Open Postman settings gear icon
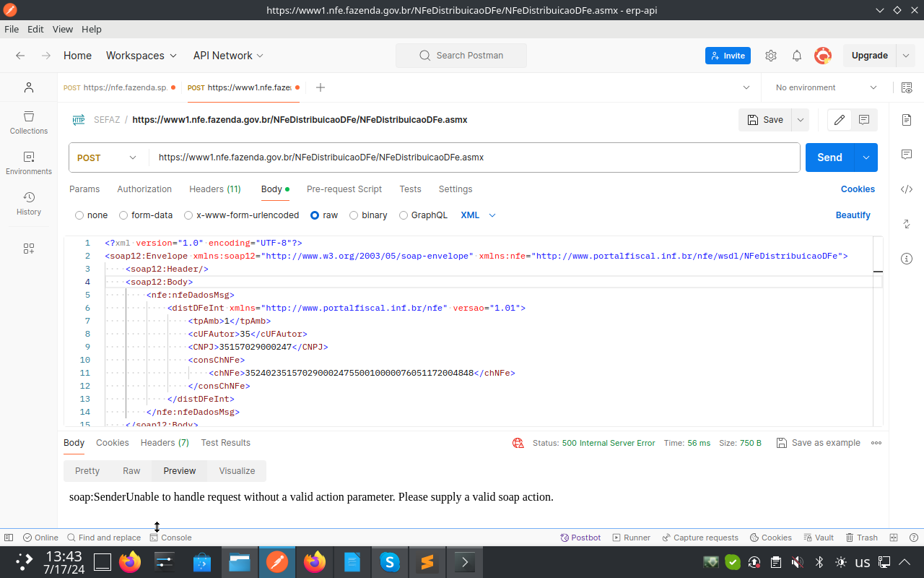 click(771, 56)
